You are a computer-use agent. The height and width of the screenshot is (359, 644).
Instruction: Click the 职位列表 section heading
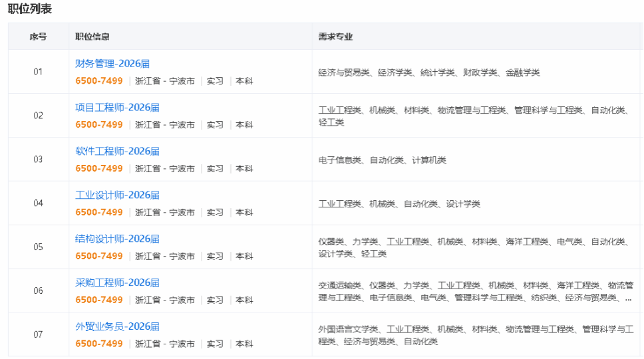[30, 9]
